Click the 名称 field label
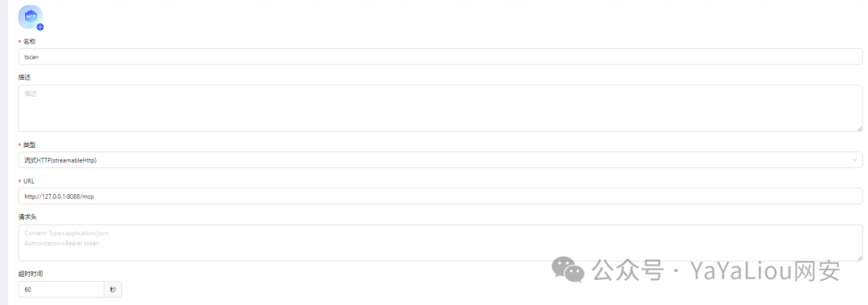The height and width of the screenshot is (305, 868). point(30,42)
